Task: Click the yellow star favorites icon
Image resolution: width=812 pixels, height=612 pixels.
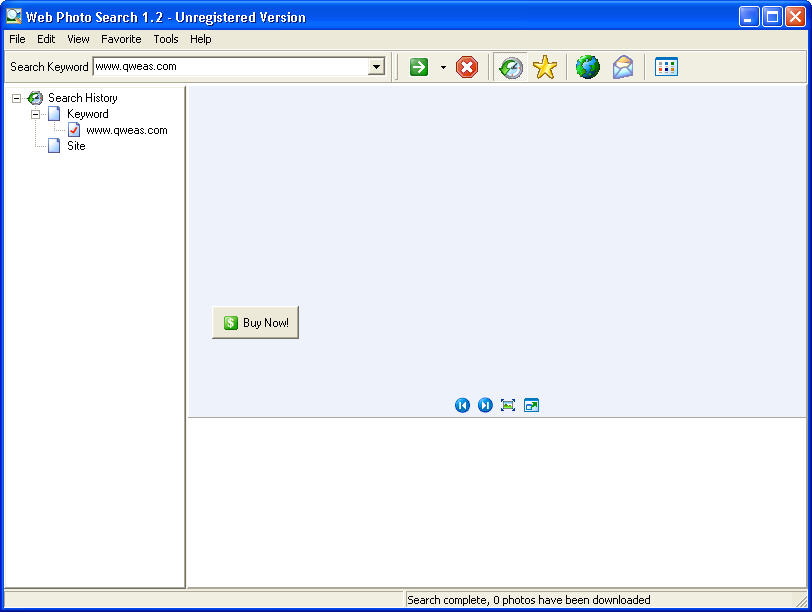Action: pyautogui.click(x=544, y=67)
